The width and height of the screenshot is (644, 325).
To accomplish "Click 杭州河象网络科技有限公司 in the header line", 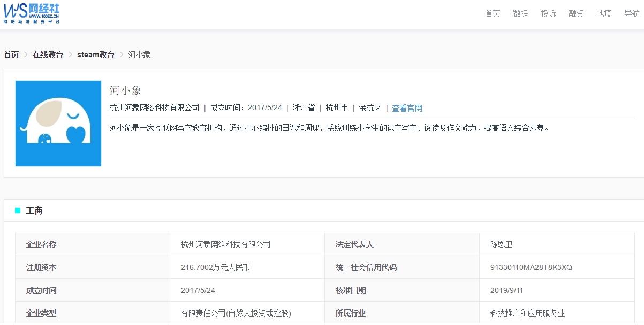I will click(154, 107).
